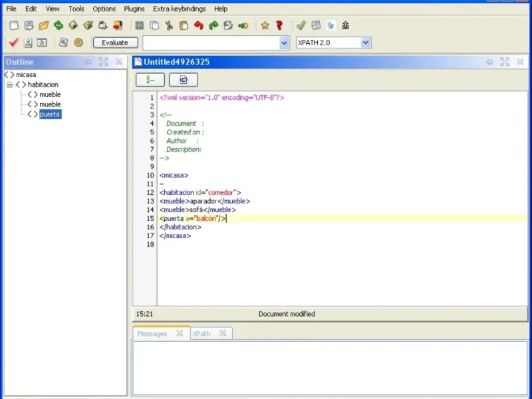Viewport: 532px width, 399px height.
Task: Click the red question mark help icon
Action: tap(279, 25)
